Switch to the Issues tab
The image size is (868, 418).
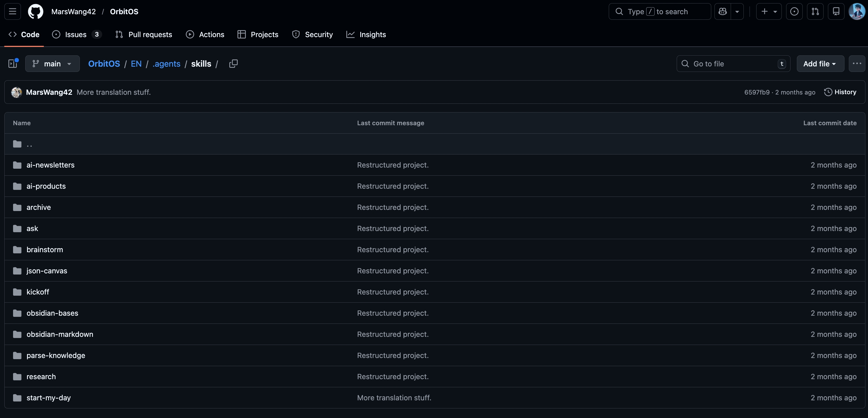pyautogui.click(x=75, y=34)
